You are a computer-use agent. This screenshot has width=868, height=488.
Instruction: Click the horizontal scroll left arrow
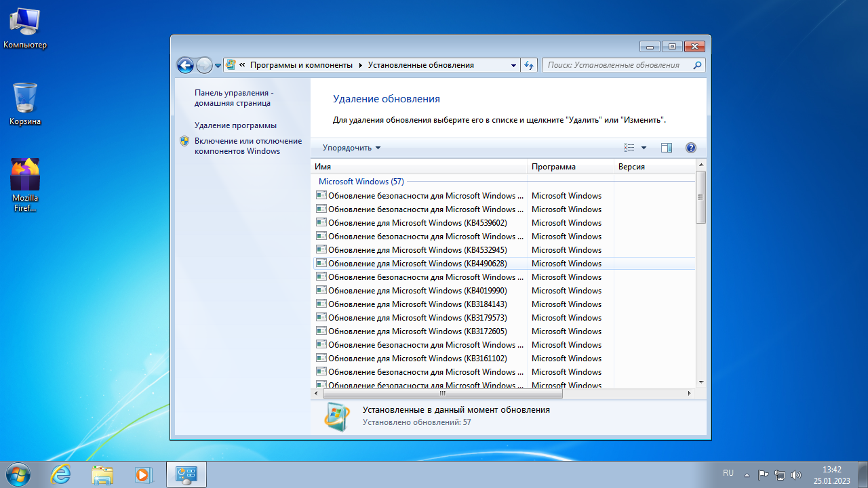[317, 393]
